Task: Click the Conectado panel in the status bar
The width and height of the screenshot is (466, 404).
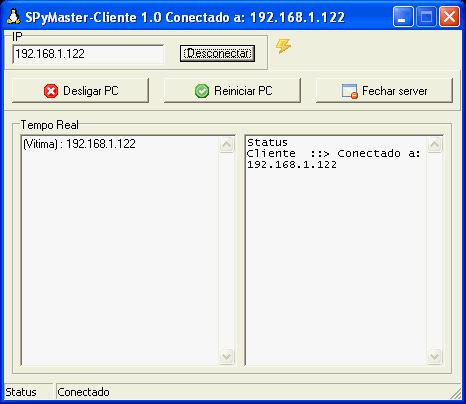Action: pyautogui.click(x=83, y=392)
